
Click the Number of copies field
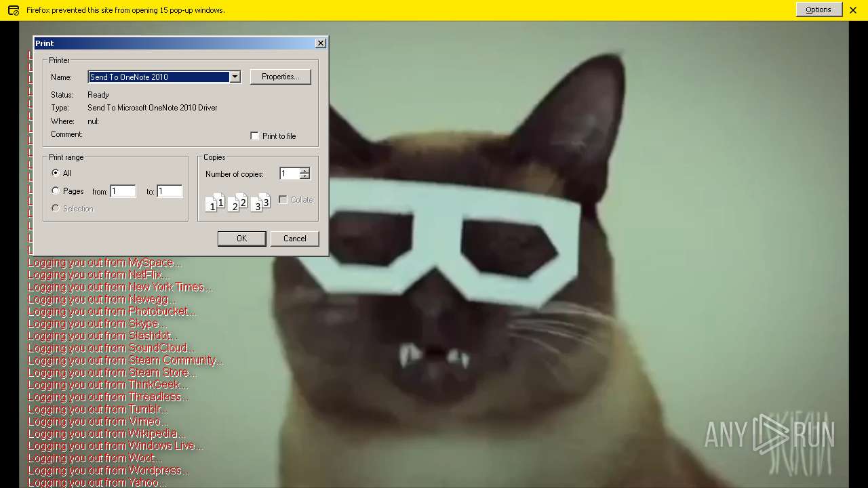pyautogui.click(x=289, y=174)
